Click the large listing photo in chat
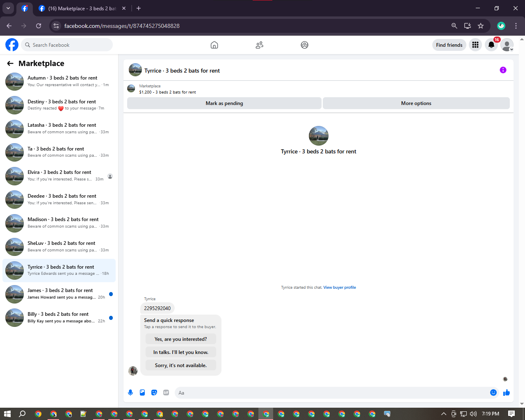 (319, 136)
